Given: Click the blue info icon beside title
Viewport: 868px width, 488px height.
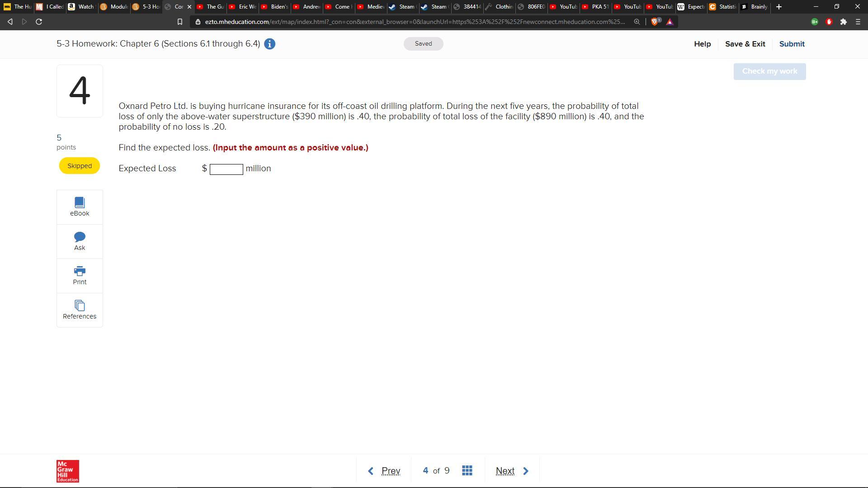Looking at the screenshot, I should [269, 44].
